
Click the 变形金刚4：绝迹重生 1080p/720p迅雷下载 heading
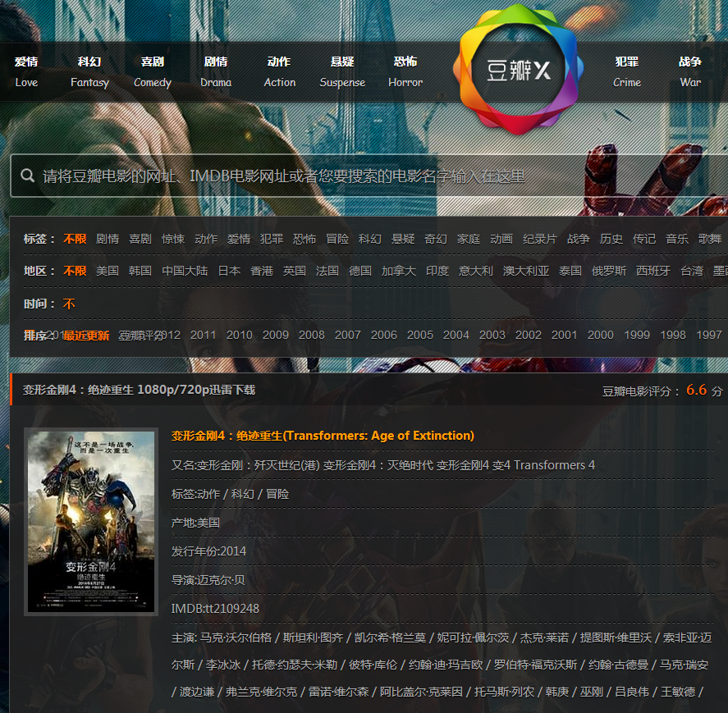(x=140, y=390)
